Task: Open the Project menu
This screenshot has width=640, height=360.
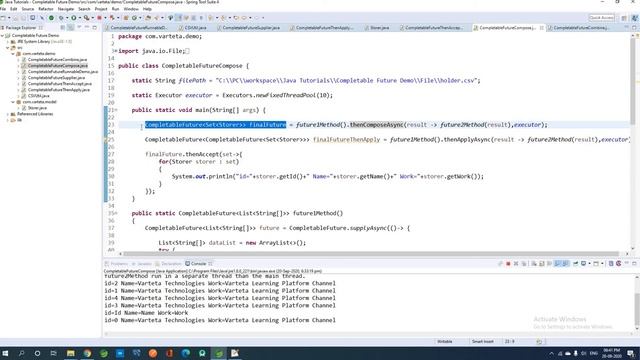Action: pos(101,9)
